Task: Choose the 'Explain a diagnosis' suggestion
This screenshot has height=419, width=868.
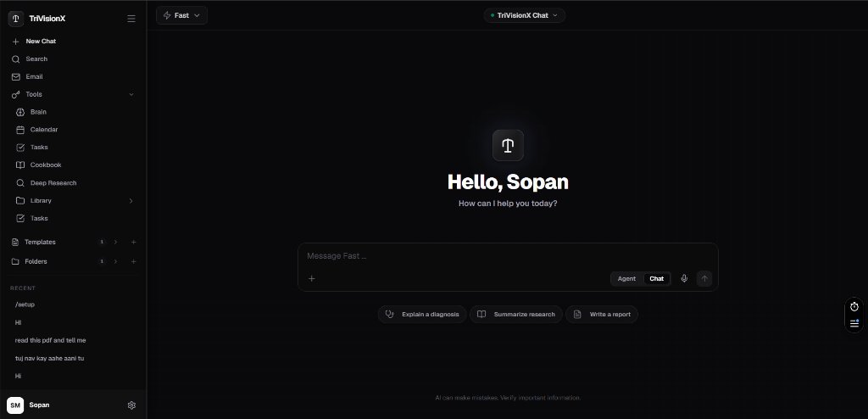Action: pos(422,314)
